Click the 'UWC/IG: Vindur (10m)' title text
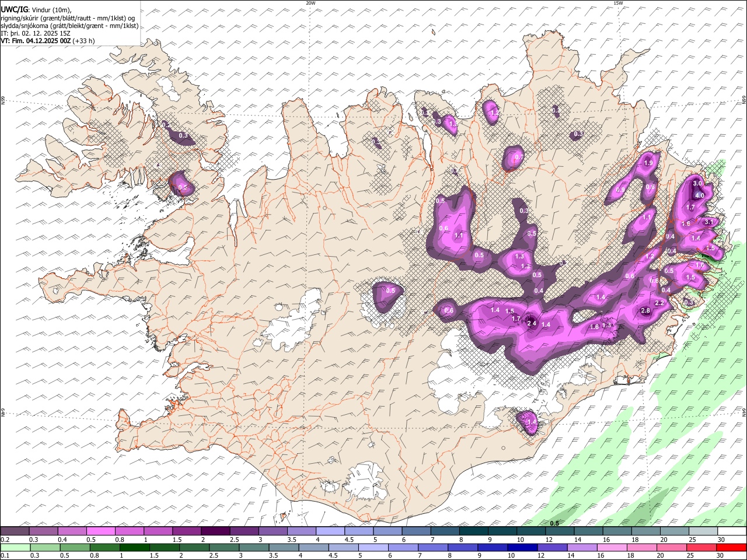Screen dimensions: 747x560 (37, 10)
